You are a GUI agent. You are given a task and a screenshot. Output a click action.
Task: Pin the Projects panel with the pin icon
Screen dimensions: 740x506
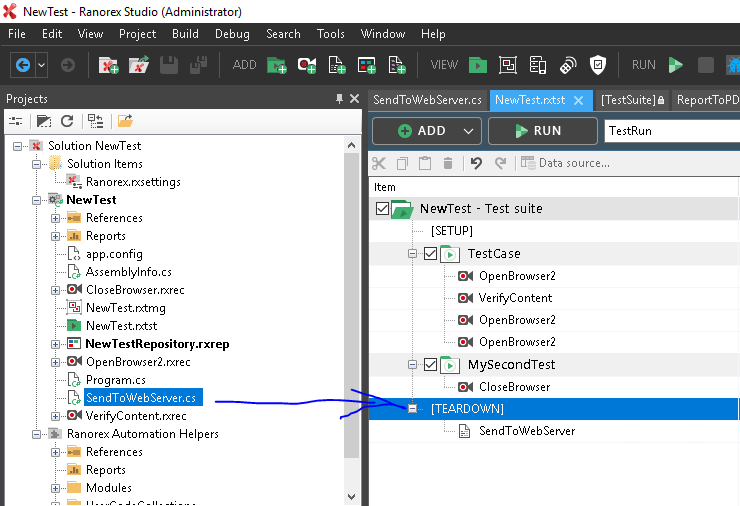339,99
